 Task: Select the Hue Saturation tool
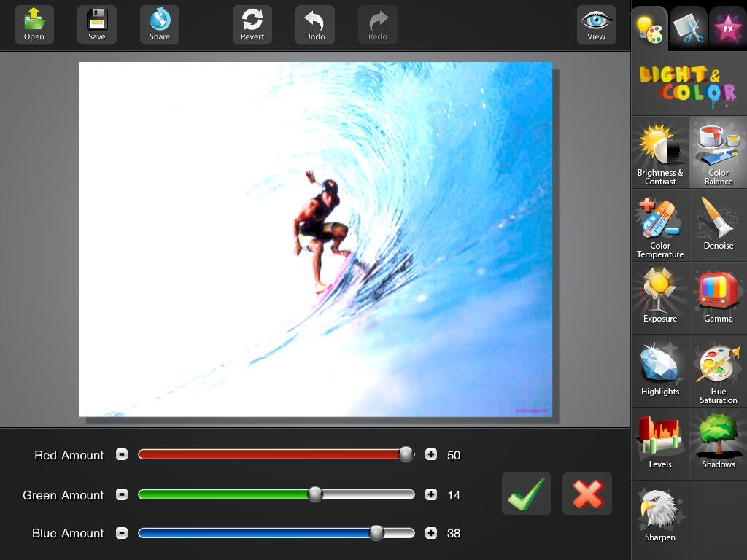point(719,371)
